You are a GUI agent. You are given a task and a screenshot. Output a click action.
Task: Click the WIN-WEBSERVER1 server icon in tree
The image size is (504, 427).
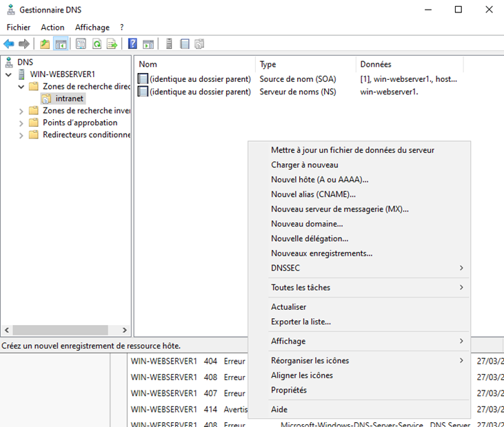point(21,74)
